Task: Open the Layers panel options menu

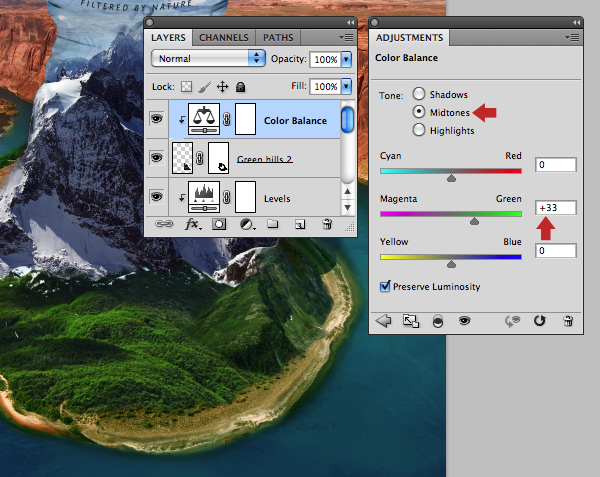Action: point(346,37)
